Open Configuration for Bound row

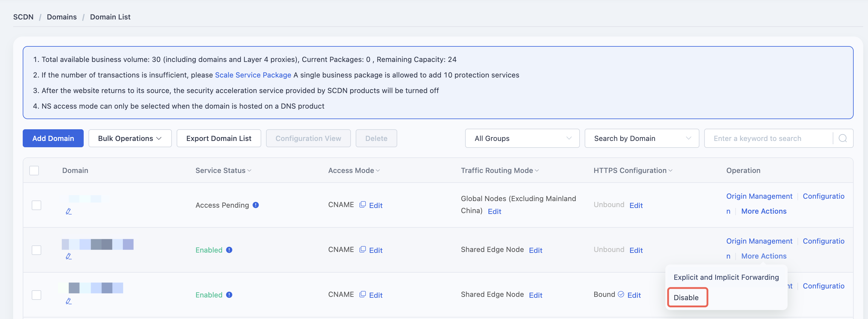823,286
